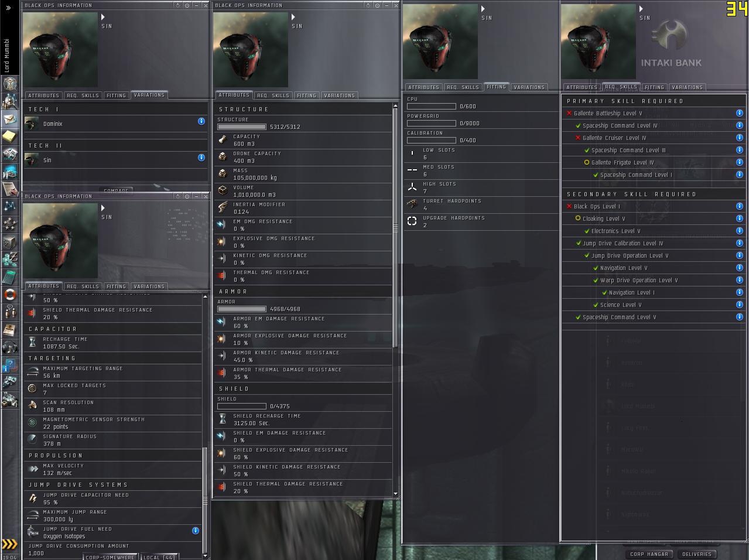The width and height of the screenshot is (749, 560).
Task: Click the 19:04 clock
Action: [x=9, y=557]
